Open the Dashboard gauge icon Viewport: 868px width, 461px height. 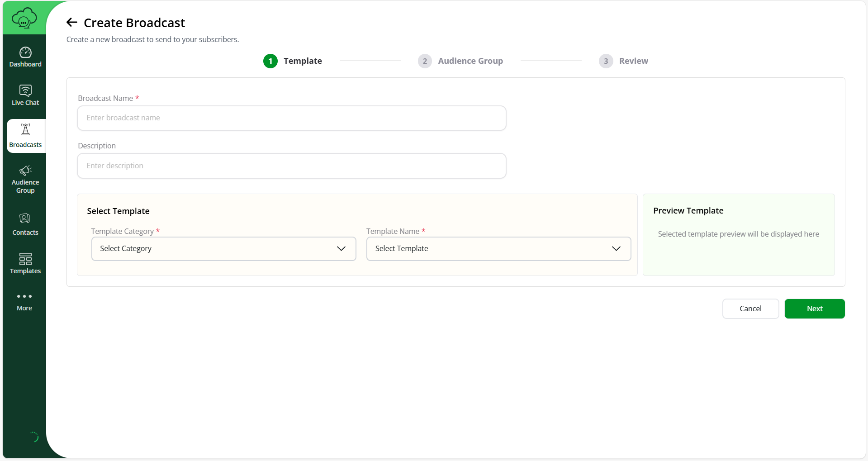(x=25, y=52)
